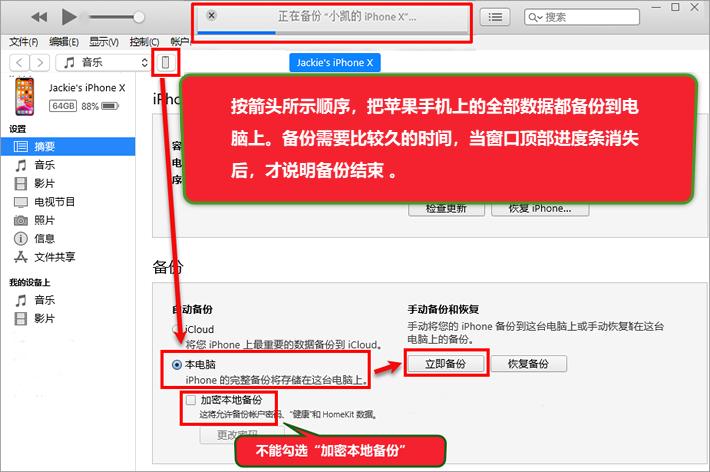Open 电视节目 (TV Shows) in the sidebar
Viewport: 710px width, 472px height.
(x=54, y=201)
